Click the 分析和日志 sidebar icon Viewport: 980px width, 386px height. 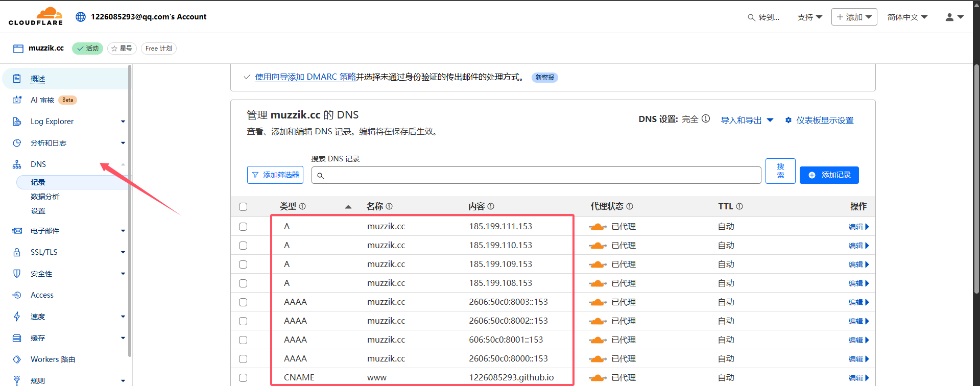click(17, 143)
